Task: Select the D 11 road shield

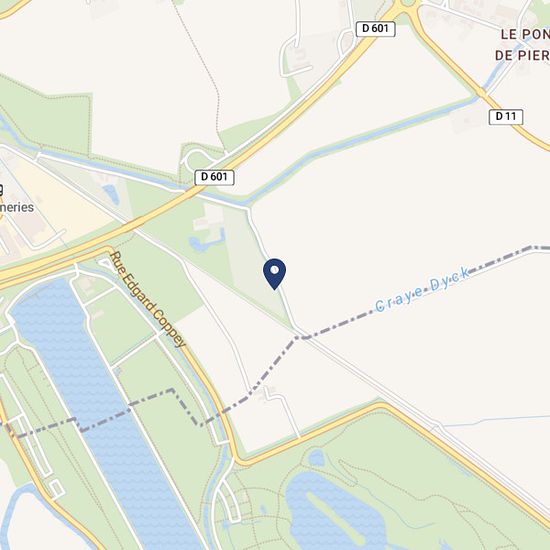Action: click(506, 117)
